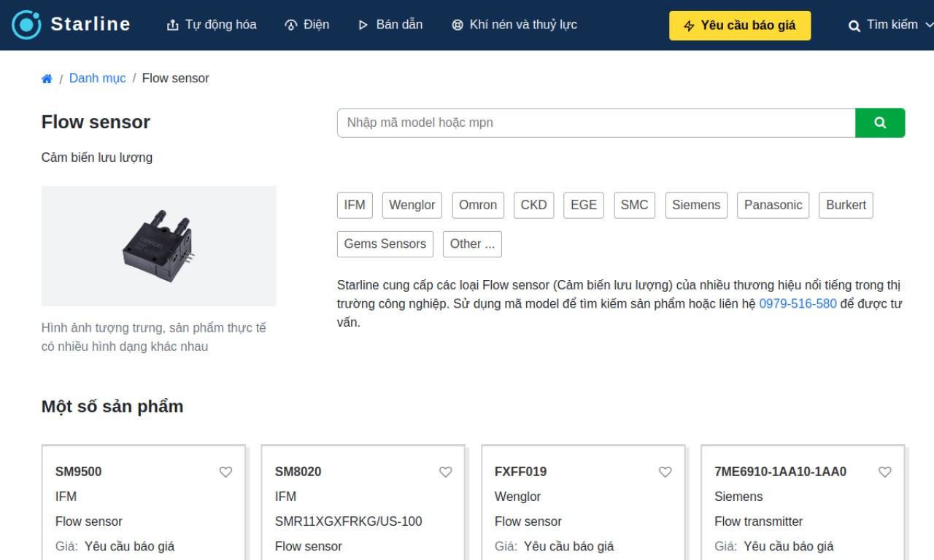The image size is (934, 560).
Task: Favorite the FXFF019 product with heart icon
Action: point(665,472)
